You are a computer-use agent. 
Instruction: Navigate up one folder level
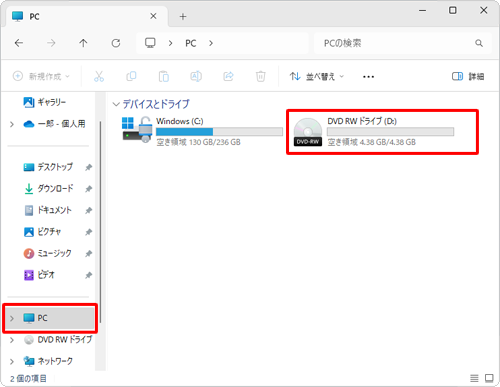(x=83, y=43)
